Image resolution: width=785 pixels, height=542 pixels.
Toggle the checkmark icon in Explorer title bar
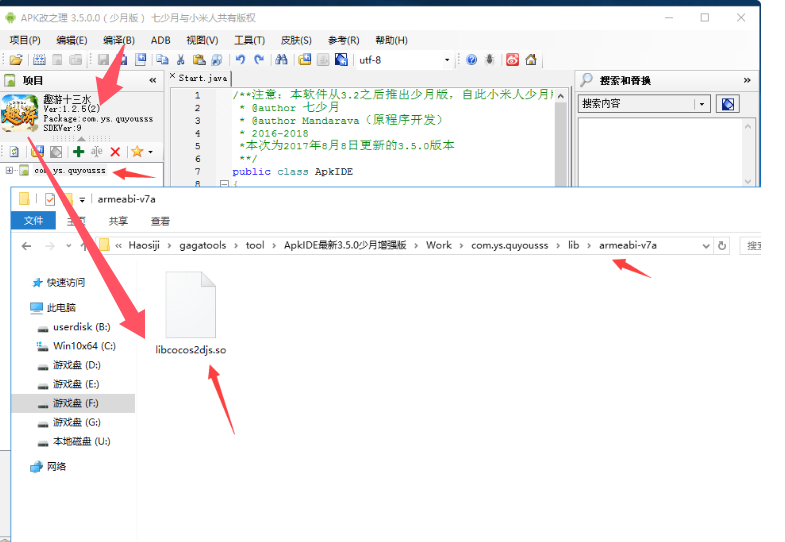pyautogui.click(x=50, y=199)
